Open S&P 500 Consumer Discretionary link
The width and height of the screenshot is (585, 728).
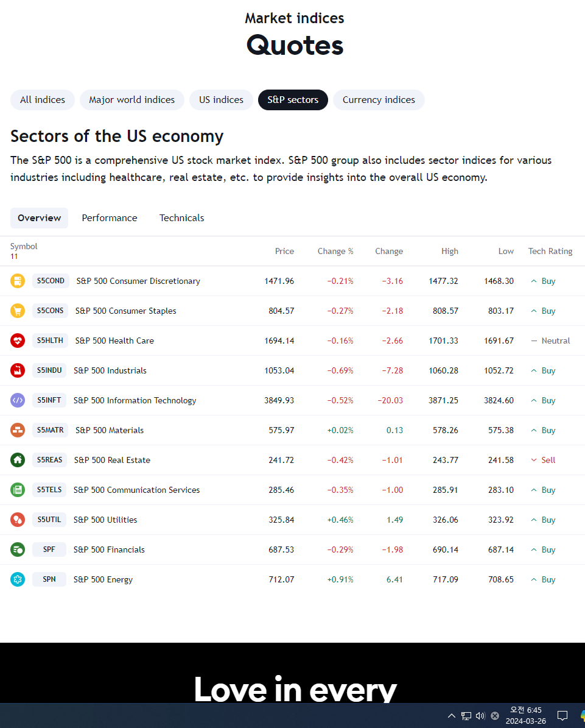(x=138, y=281)
